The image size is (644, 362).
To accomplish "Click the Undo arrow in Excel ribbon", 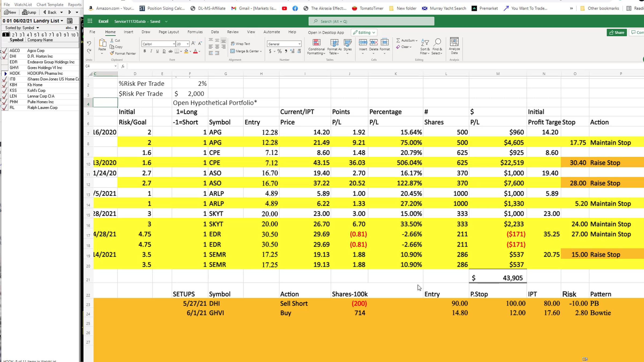I will (x=89, y=43).
